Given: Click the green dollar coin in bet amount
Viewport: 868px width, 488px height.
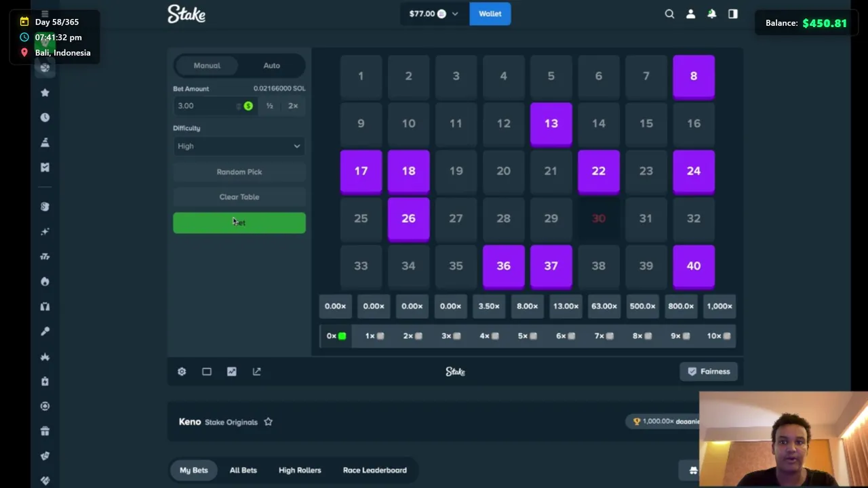Looking at the screenshot, I should [x=248, y=106].
